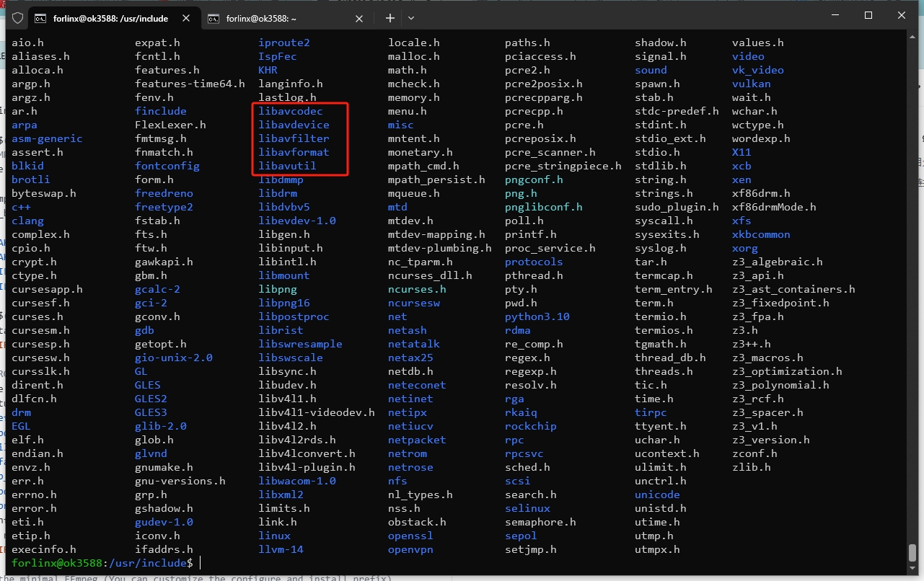Click the sound directory entry
The height and width of the screenshot is (581, 924).
tap(651, 70)
